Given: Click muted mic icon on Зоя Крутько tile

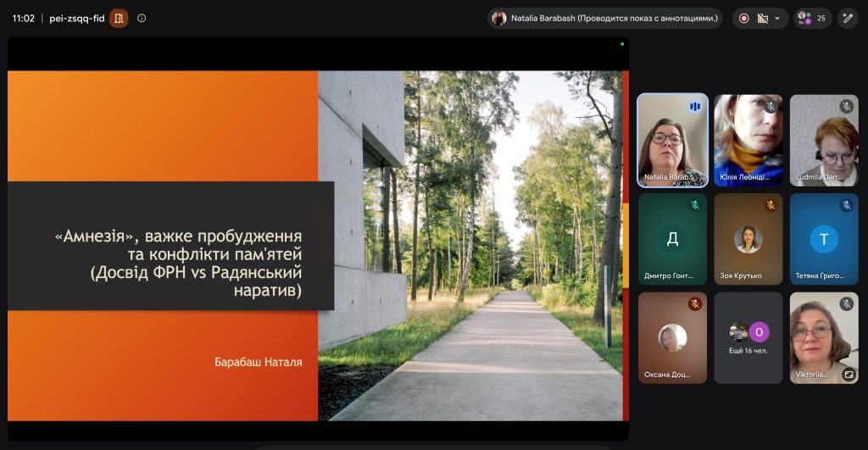Looking at the screenshot, I should (x=771, y=205).
